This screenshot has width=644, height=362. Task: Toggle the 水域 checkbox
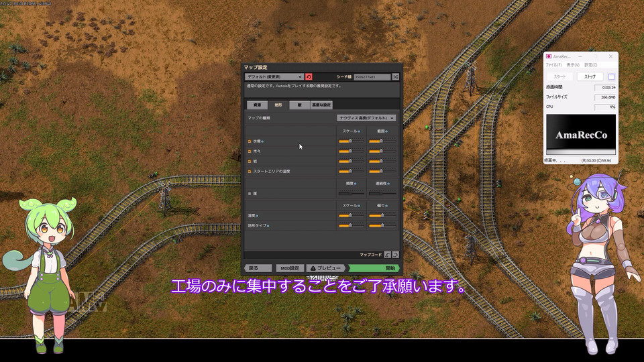pos(250,141)
